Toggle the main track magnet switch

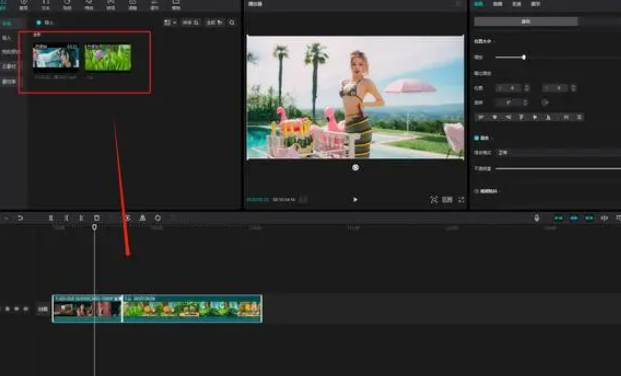click(x=558, y=218)
